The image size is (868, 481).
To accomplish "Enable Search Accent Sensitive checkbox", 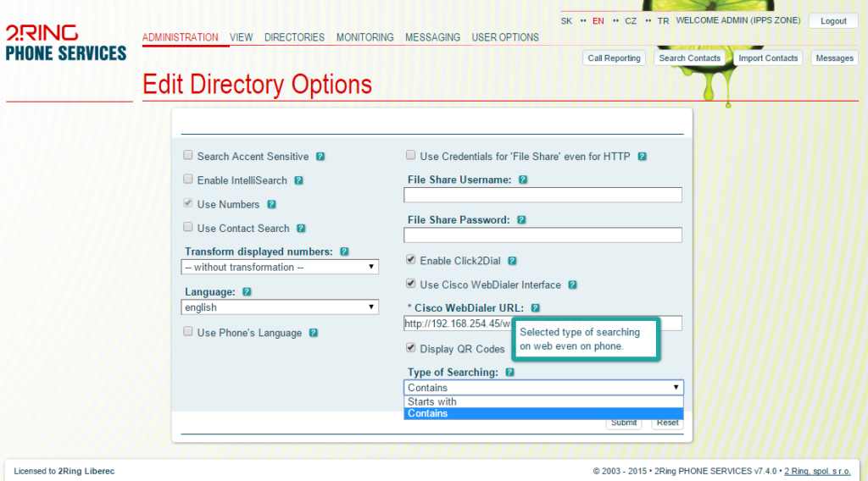I will tap(188, 155).
